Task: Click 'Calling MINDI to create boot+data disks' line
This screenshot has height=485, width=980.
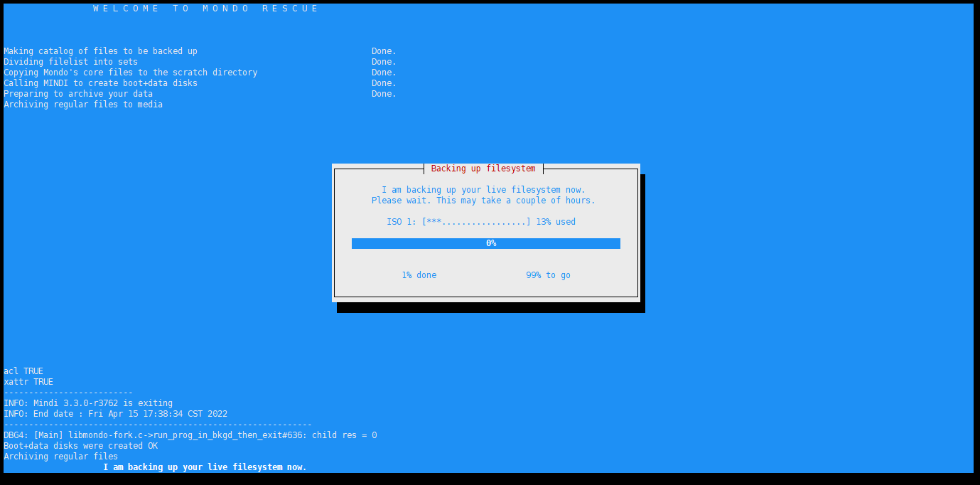Action: pos(100,83)
